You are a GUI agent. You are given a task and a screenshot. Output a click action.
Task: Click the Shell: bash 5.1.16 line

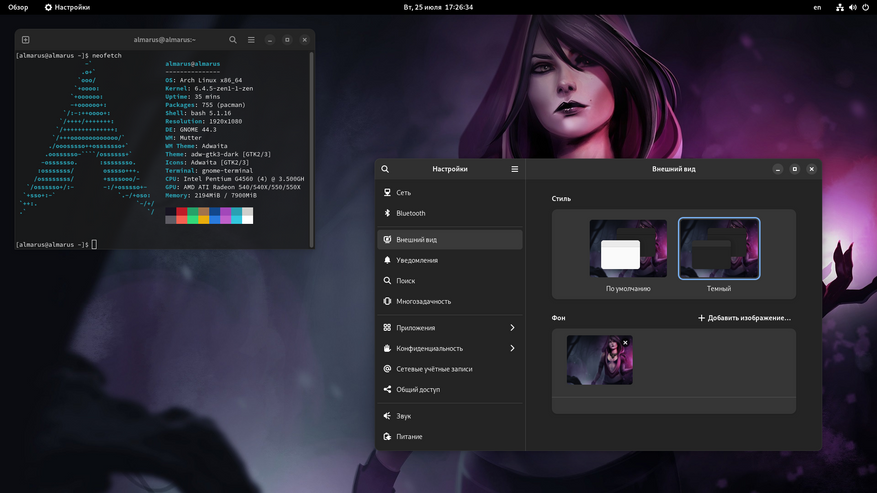click(x=198, y=113)
